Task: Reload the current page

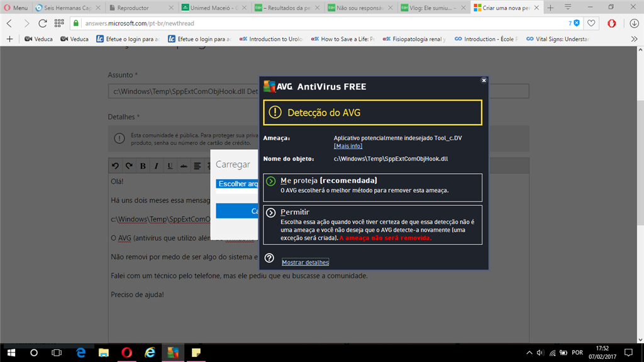Action: tap(43, 23)
